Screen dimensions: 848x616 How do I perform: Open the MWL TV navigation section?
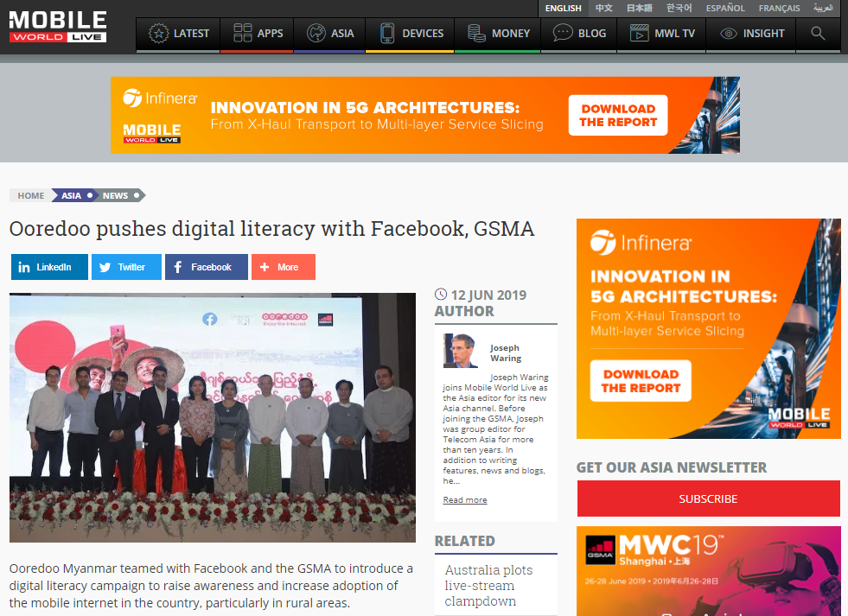pyautogui.click(x=661, y=34)
